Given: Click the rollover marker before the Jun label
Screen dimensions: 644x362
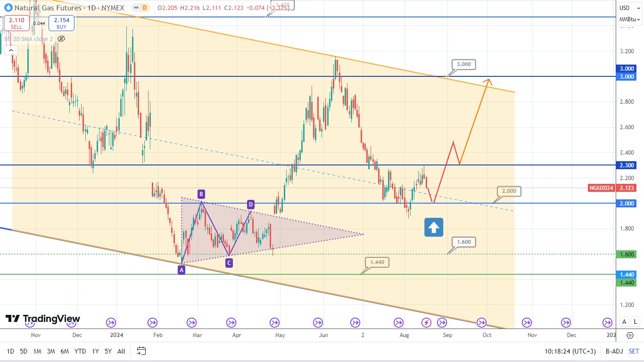Looking at the screenshot, I should click(x=318, y=322).
